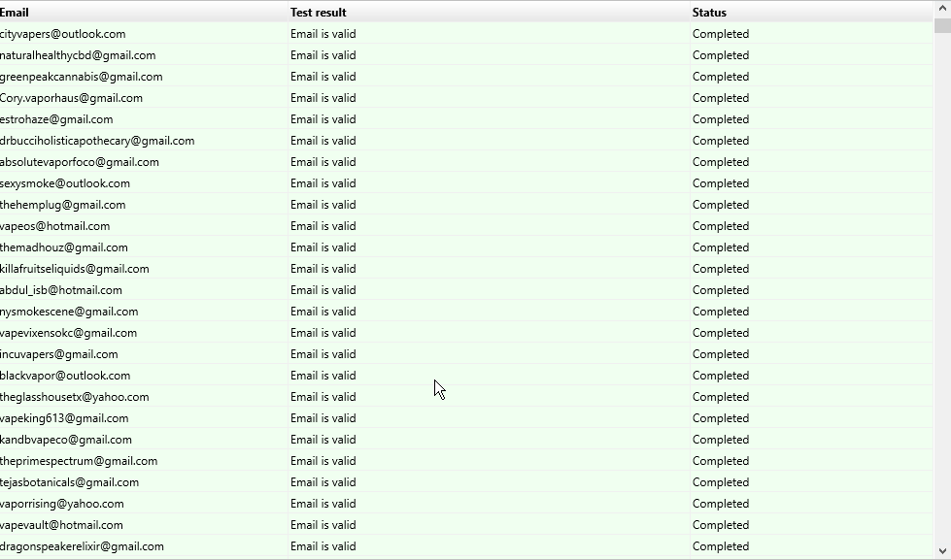Click the vertical scrollbar thumb
The image size is (951, 560).
pyautogui.click(x=942, y=23)
